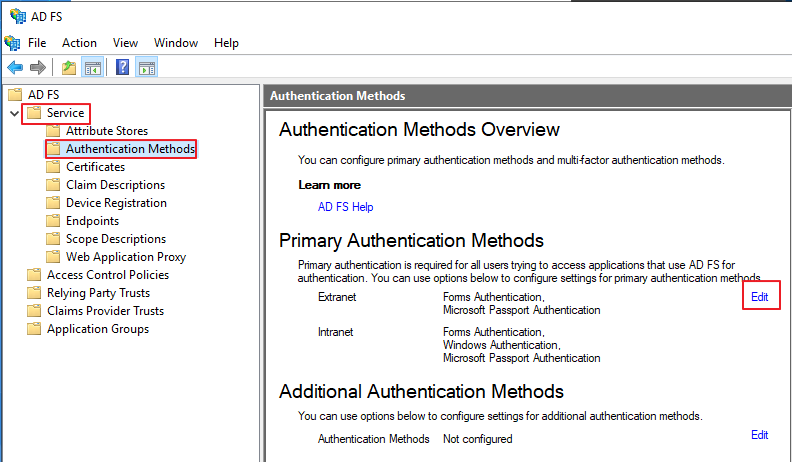Click the Scope Descriptions folder icon

53,239
